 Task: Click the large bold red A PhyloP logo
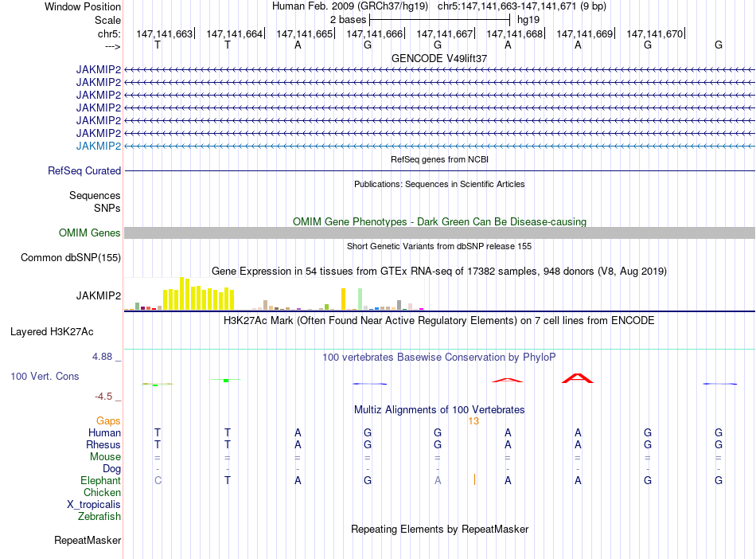click(x=578, y=378)
